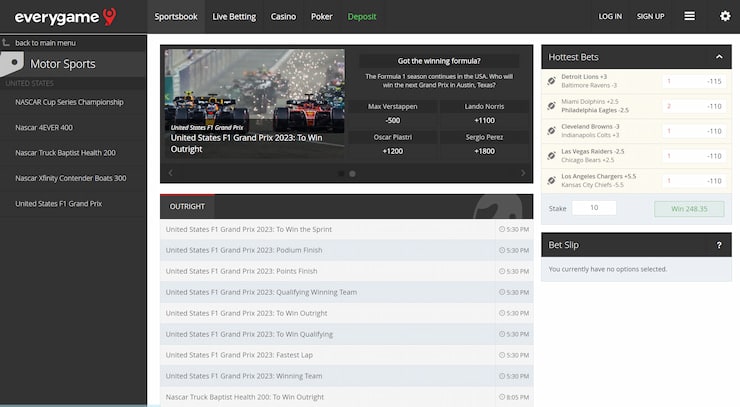The height and width of the screenshot is (407, 740).
Task: Select the second carousel dot
Action: tap(352, 174)
